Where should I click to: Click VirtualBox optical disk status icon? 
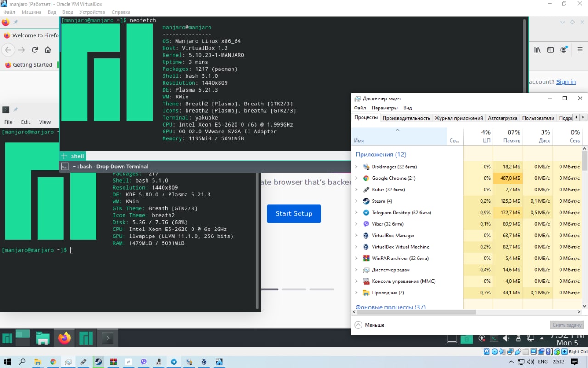494,352
